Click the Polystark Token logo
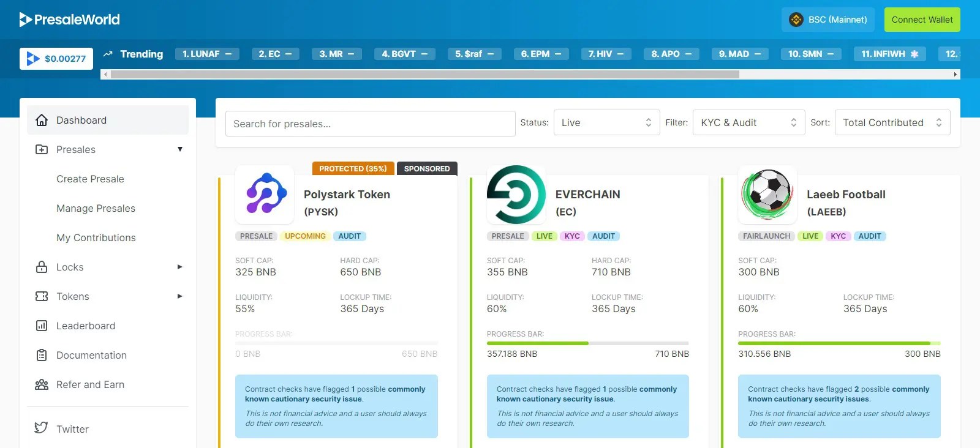 [265, 194]
